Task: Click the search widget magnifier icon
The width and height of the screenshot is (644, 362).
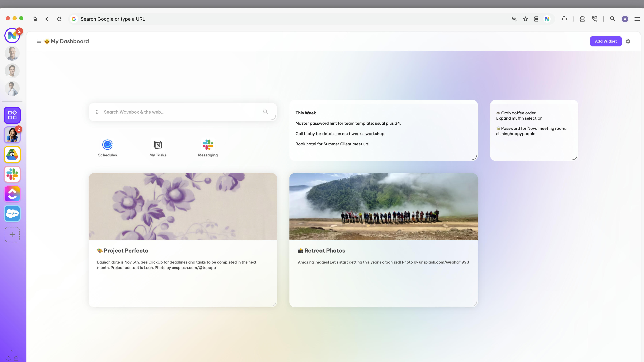Action: 266,112
